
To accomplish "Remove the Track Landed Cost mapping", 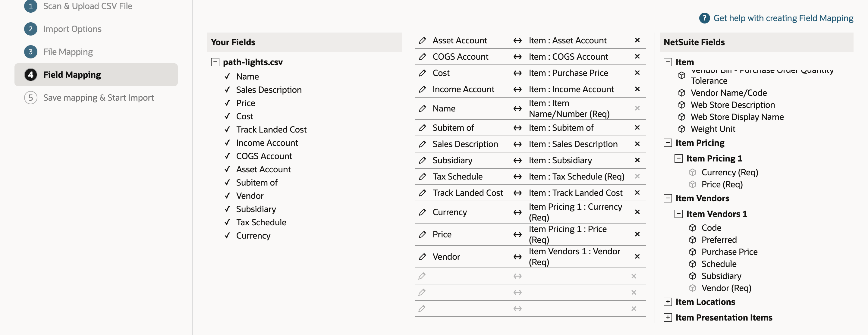I will [637, 193].
